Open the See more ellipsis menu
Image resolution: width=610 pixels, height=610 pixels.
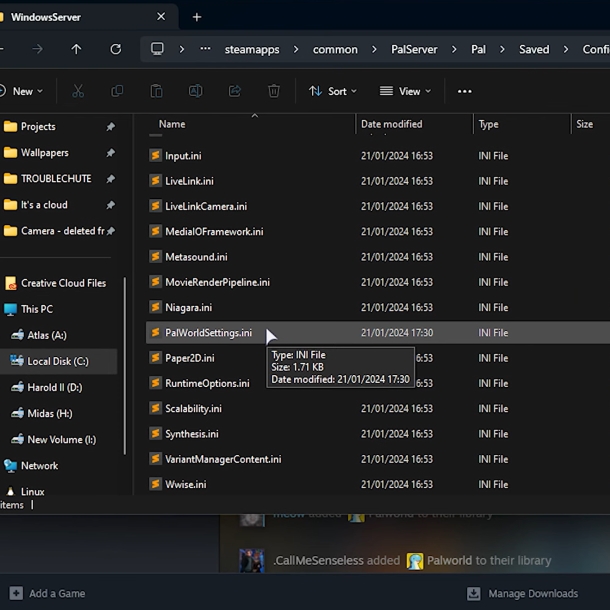pos(465,91)
